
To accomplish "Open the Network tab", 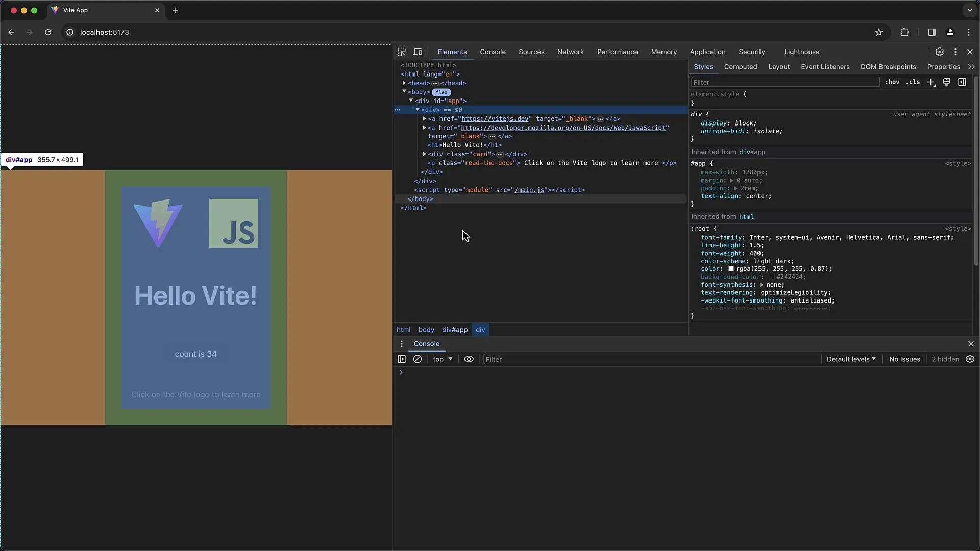I will click(x=571, y=52).
